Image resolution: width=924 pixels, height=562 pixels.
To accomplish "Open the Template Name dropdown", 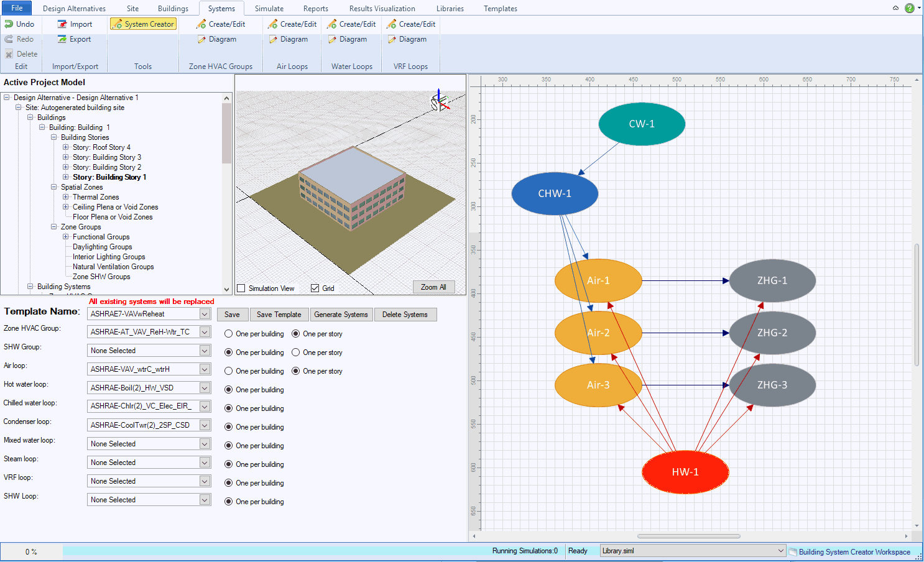I will point(205,314).
